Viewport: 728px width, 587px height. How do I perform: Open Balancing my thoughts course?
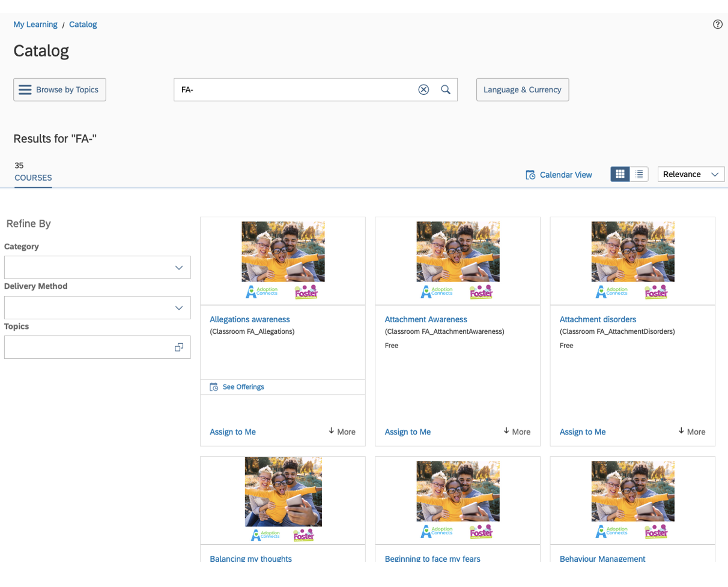[x=250, y=559]
